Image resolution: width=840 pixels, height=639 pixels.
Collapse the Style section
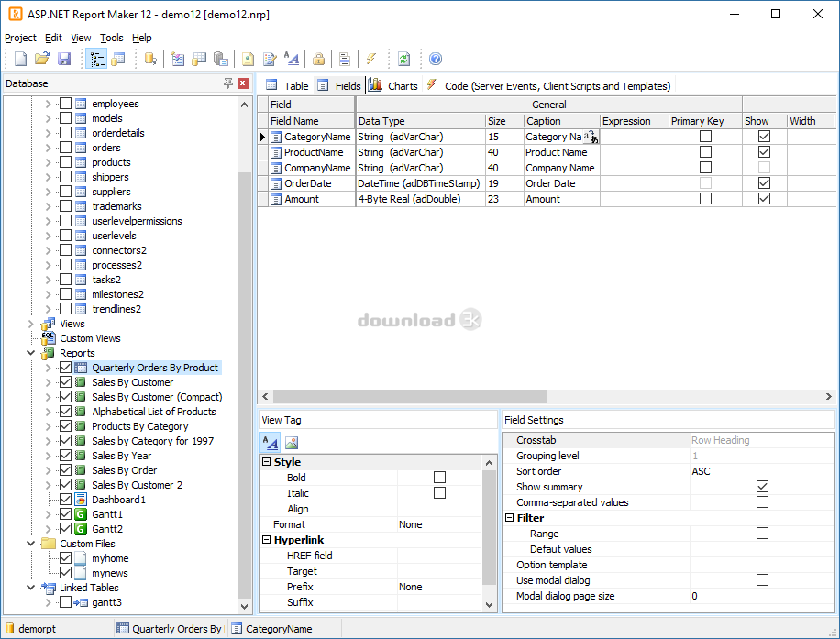tap(266, 462)
